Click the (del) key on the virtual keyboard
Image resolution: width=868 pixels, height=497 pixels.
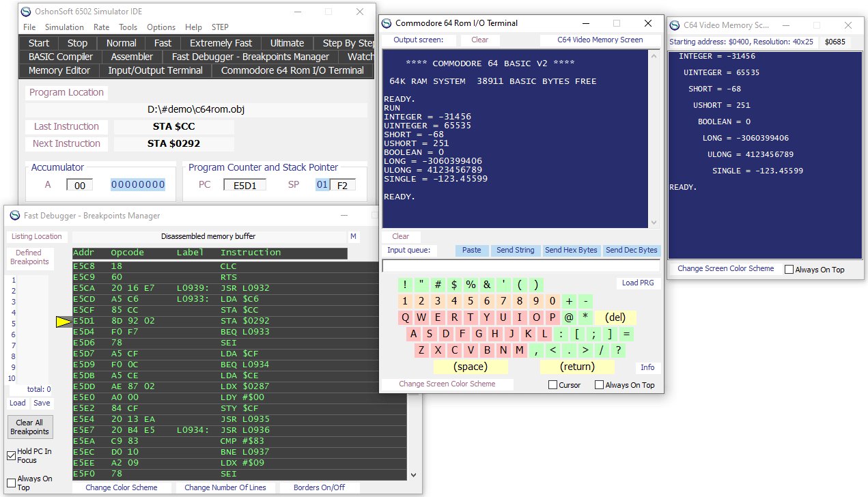pyautogui.click(x=615, y=317)
